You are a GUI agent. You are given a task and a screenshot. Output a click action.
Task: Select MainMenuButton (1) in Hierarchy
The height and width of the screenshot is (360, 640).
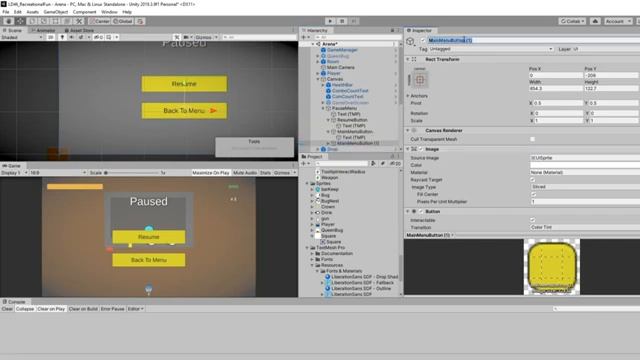click(358, 143)
